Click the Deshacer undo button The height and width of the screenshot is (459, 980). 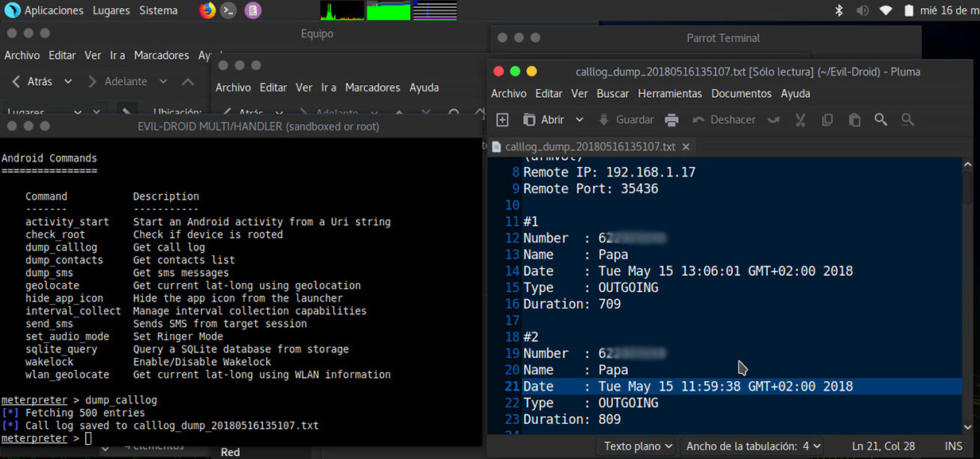click(x=724, y=119)
